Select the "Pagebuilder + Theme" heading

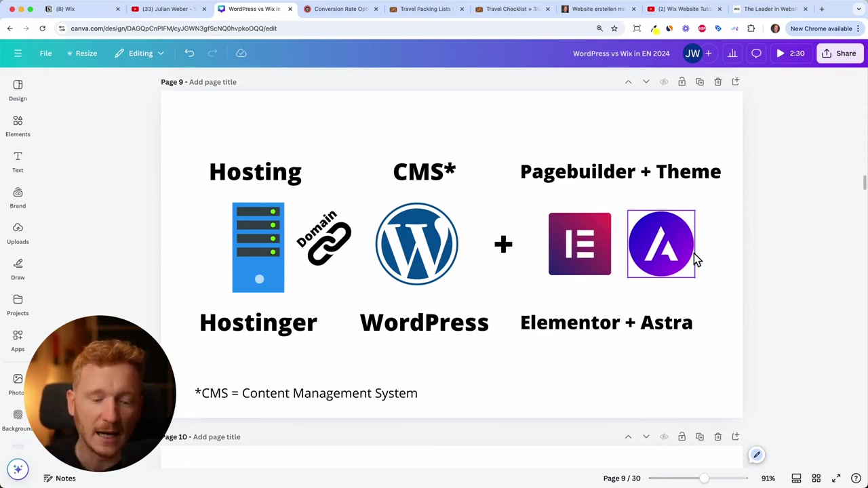click(620, 171)
